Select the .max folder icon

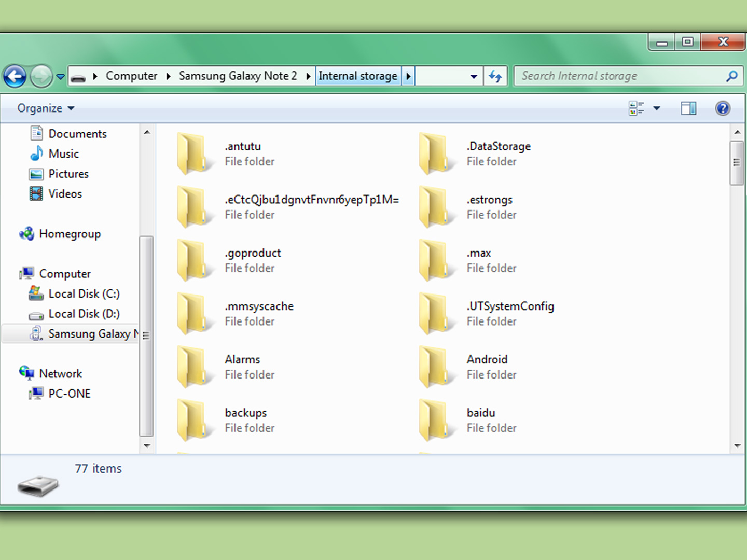pos(437,260)
